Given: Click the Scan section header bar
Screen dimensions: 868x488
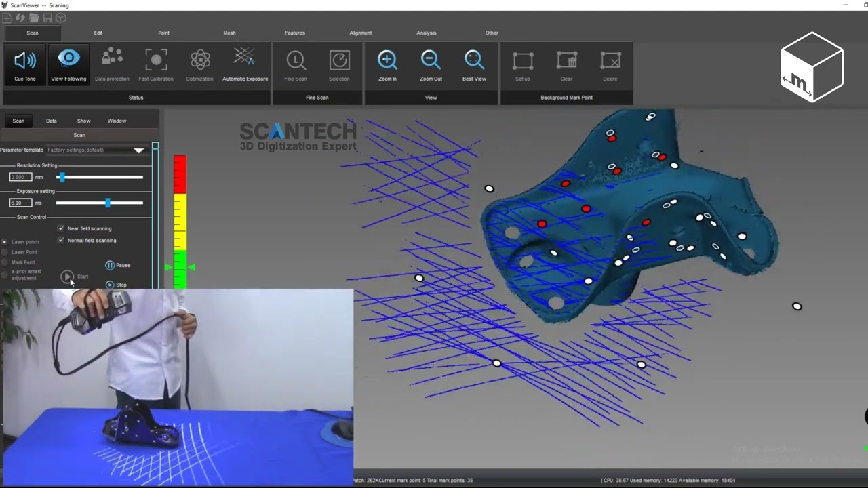Looking at the screenshot, I should click(79, 135).
